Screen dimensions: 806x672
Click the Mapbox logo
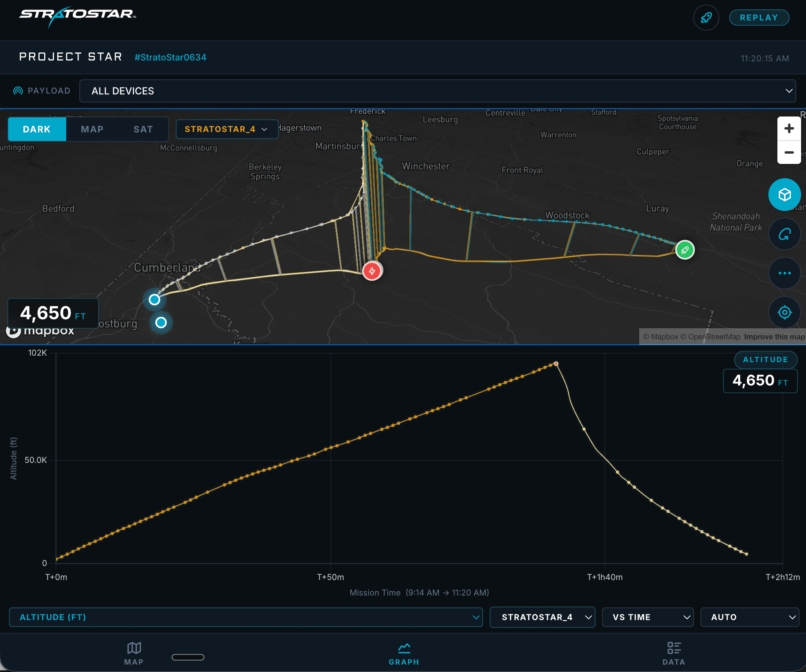(x=40, y=330)
